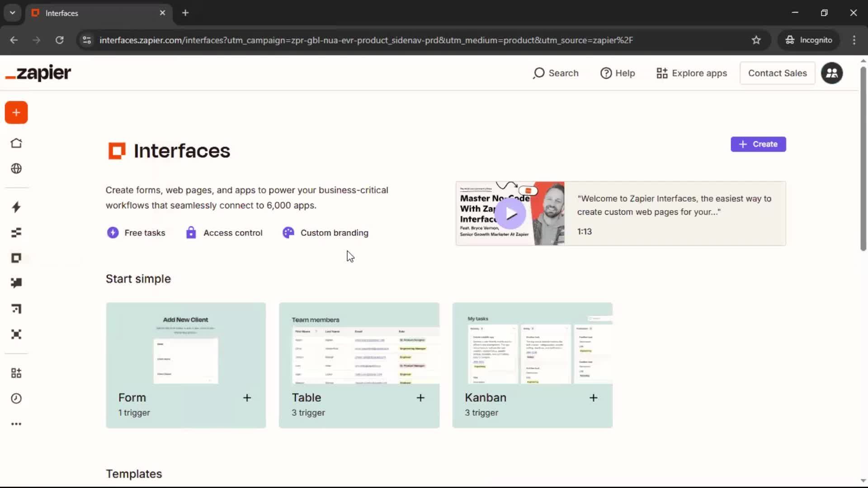Screen dimensions: 868x488
Task: Open the Home icon in sidebar
Action: (x=16, y=143)
